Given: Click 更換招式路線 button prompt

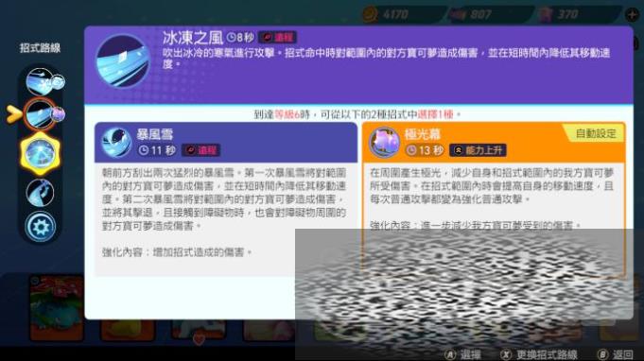Looking at the screenshot, I should click(x=538, y=354).
